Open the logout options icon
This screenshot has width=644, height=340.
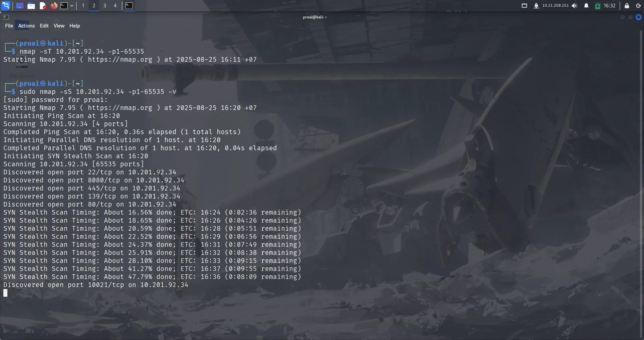638,6
